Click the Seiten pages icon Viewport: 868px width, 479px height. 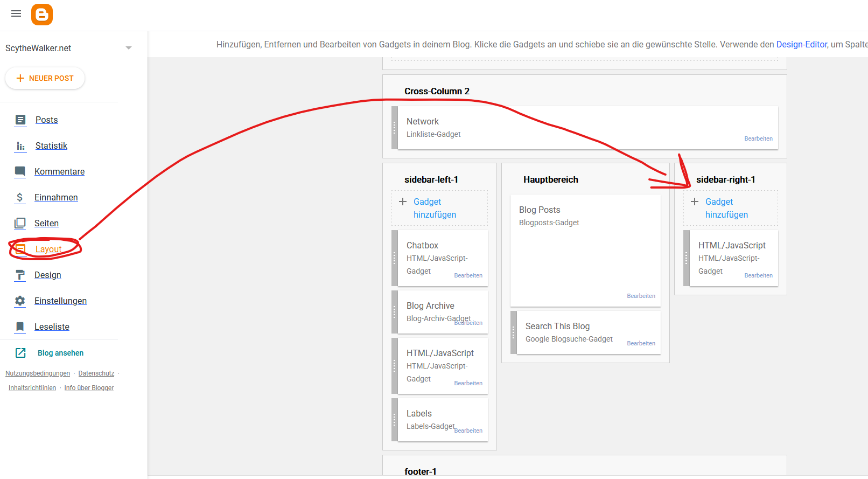pyautogui.click(x=20, y=223)
